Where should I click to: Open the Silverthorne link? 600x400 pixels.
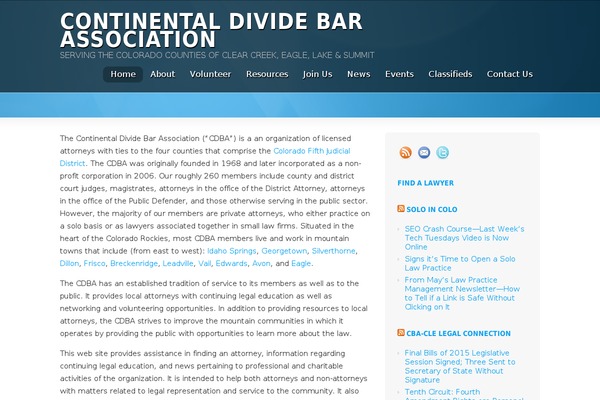point(333,251)
